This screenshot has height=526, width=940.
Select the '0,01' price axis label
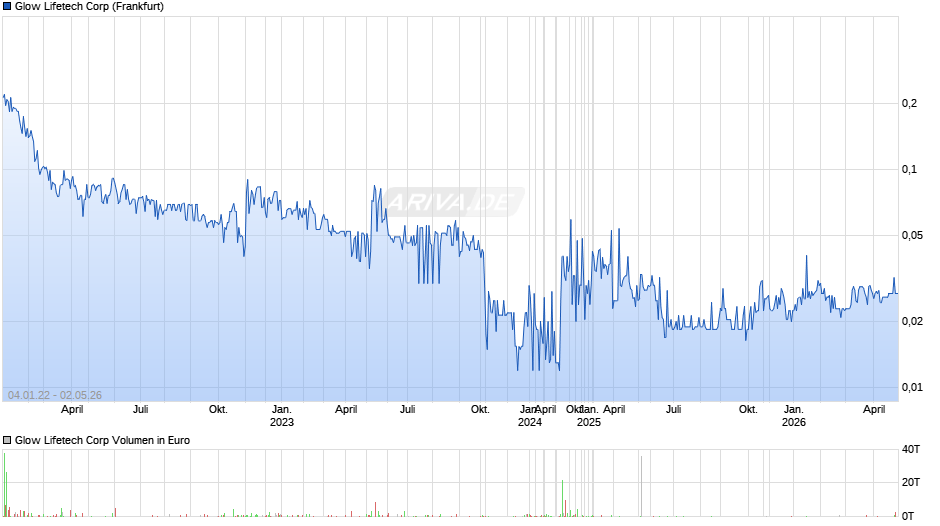tap(912, 387)
